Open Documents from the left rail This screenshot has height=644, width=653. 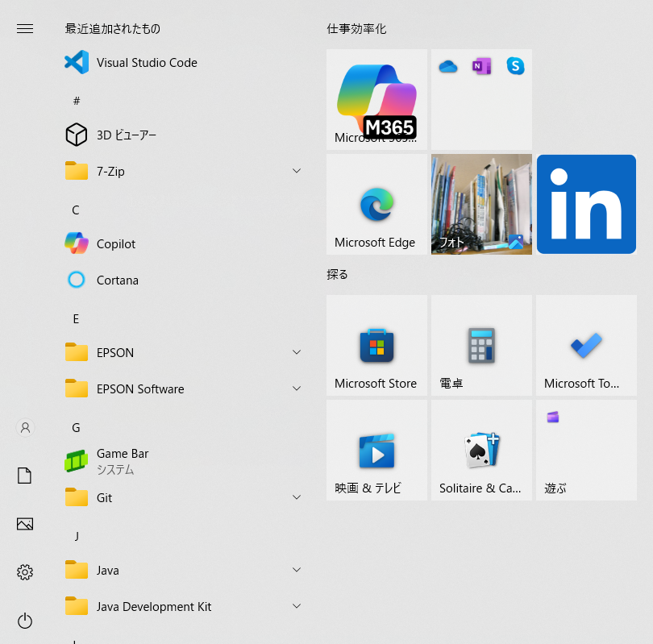(24, 476)
